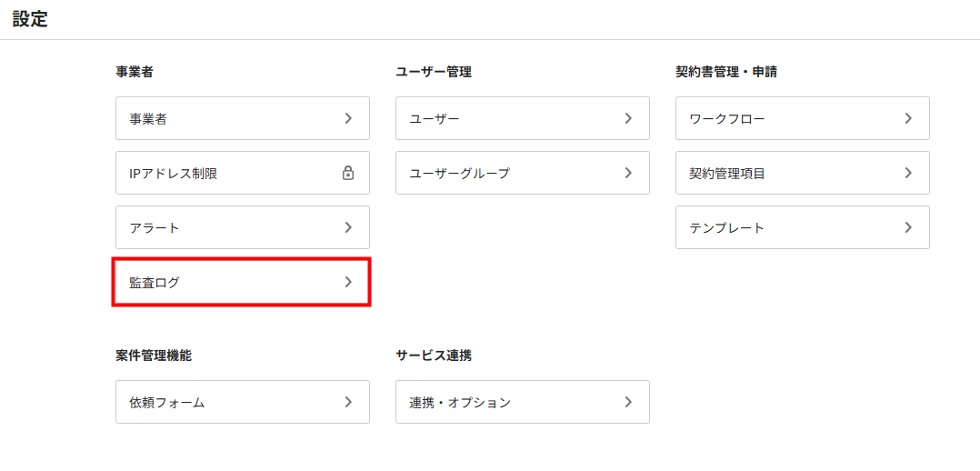
Task: Click the chevron arrow beside 契約管理項目
Action: [x=908, y=173]
